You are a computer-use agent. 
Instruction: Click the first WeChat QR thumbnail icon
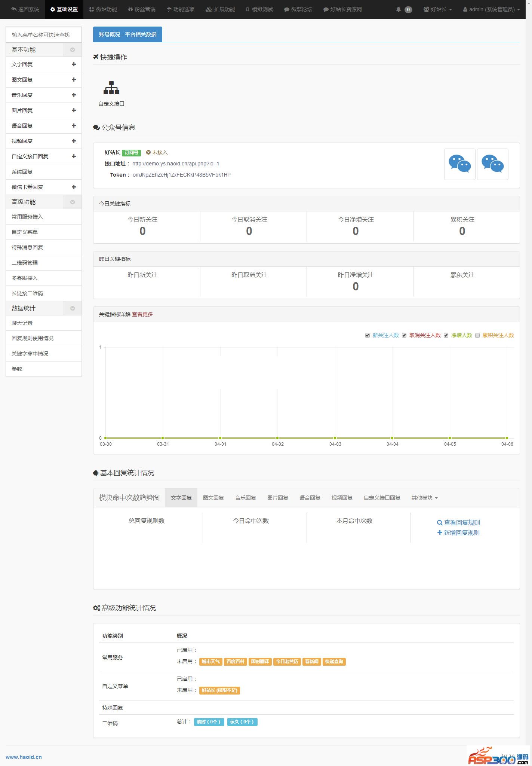coord(459,164)
